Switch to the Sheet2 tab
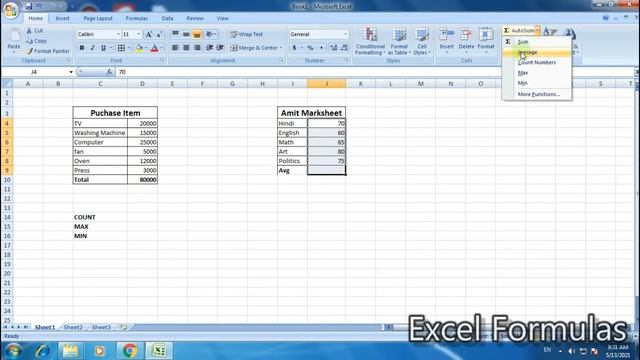Image resolution: width=640 pixels, height=360 pixels. 73,327
